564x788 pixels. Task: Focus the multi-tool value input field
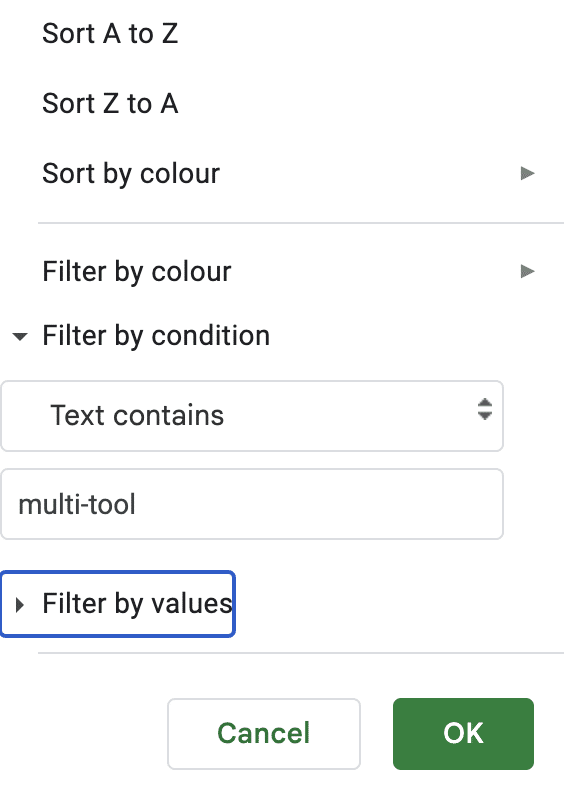click(252, 504)
